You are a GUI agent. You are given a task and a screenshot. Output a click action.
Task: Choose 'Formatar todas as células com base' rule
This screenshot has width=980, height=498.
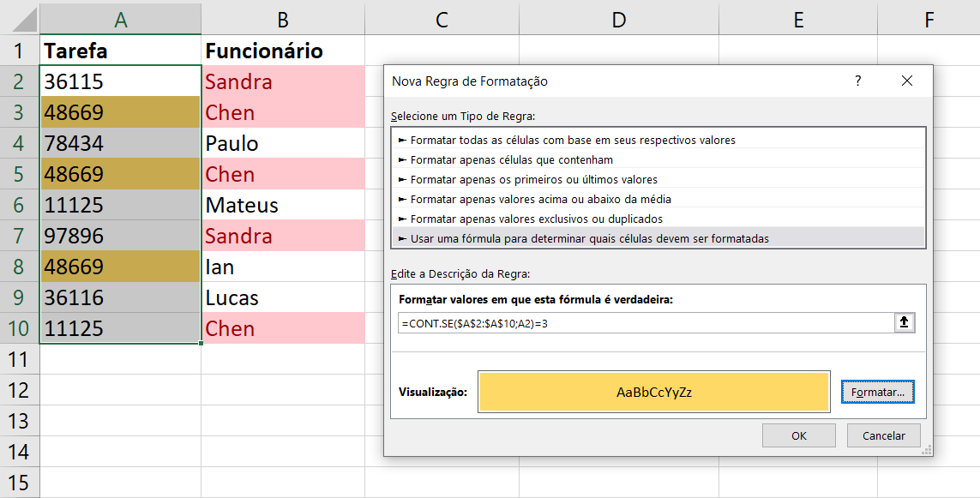[658, 140]
